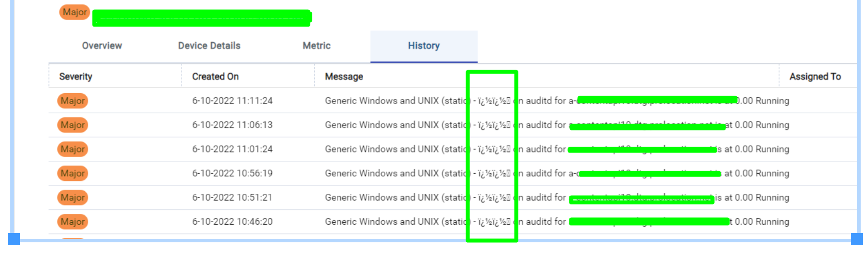The image size is (868, 257).
Task: Click Major badge for the 10:51:21 entry
Action: click(x=72, y=198)
